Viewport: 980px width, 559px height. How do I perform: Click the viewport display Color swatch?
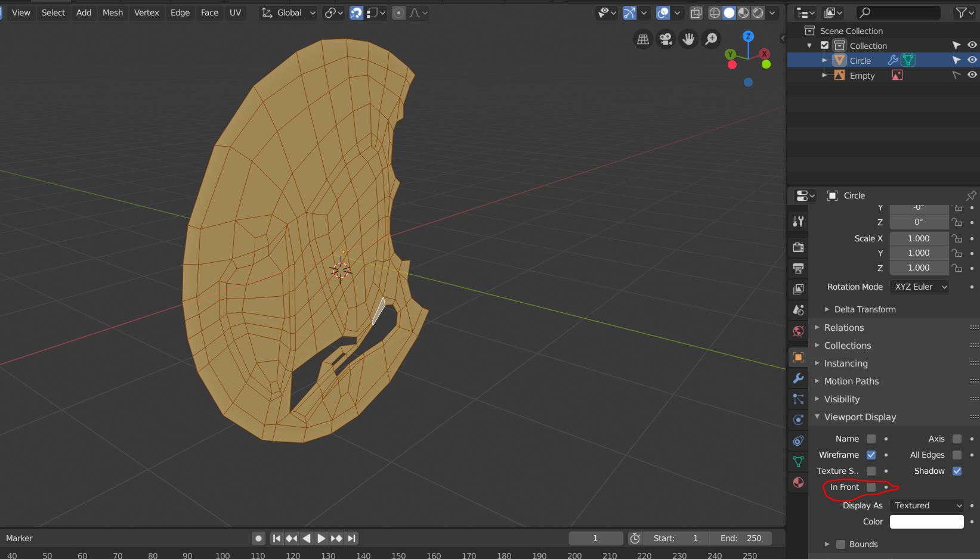point(925,521)
